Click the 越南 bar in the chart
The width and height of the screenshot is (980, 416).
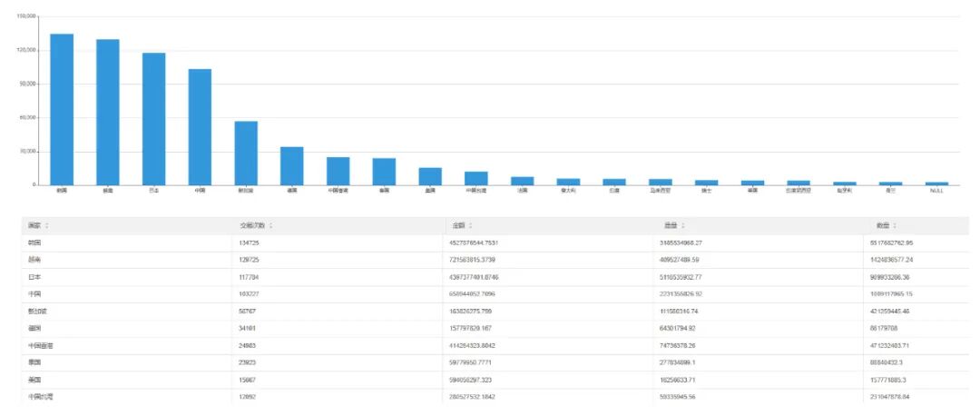click(107, 112)
